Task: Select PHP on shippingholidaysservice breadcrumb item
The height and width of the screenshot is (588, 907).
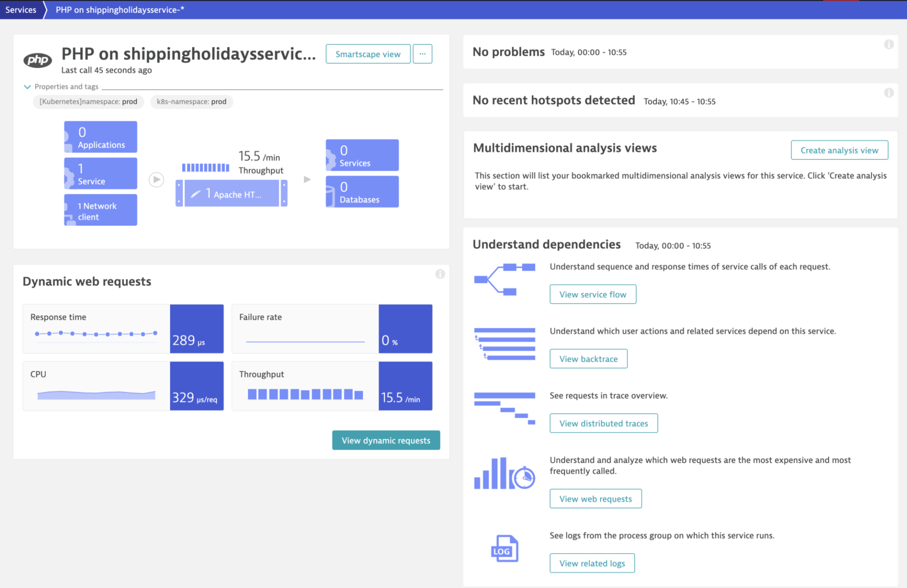Action: click(x=120, y=9)
